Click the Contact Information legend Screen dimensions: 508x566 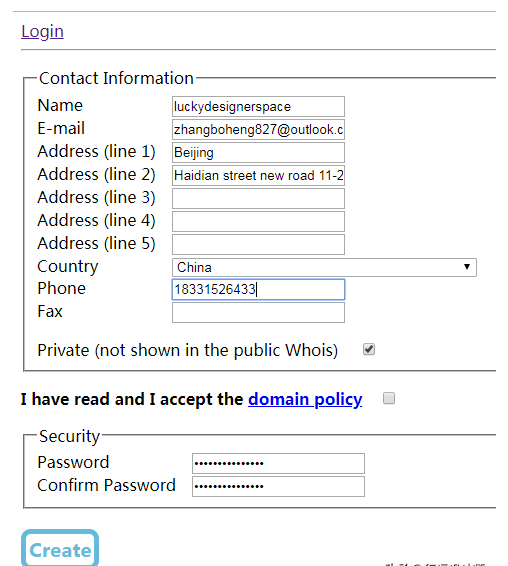pos(116,78)
